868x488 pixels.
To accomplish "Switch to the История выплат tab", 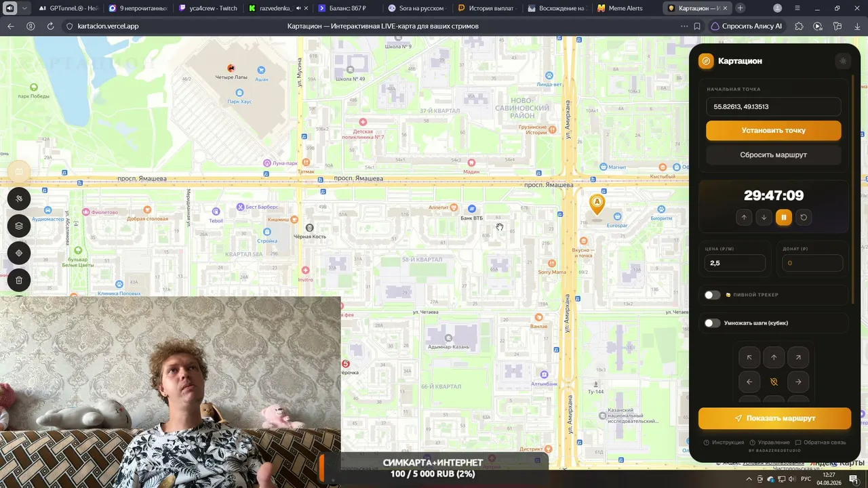I will coord(486,8).
